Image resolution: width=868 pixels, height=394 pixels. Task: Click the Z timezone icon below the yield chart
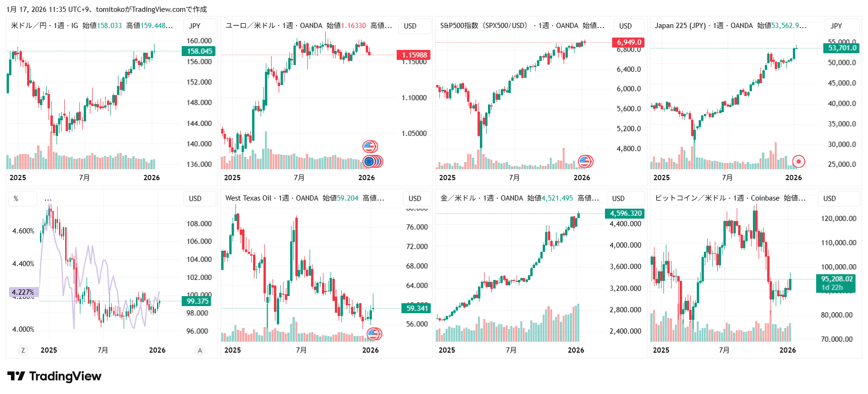pos(22,350)
